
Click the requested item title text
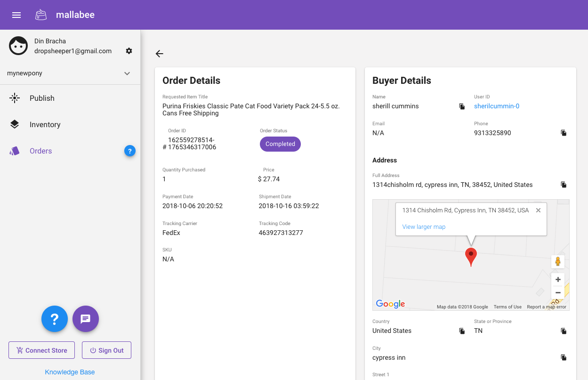tap(251, 110)
